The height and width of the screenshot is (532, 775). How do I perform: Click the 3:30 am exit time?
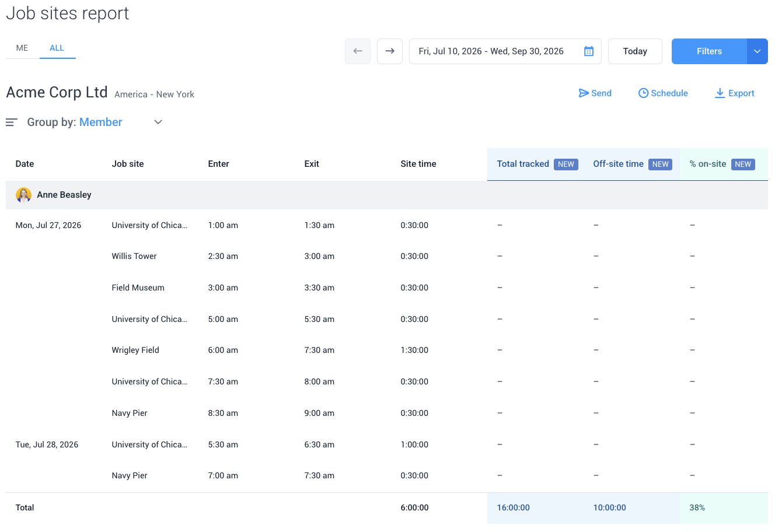click(319, 288)
